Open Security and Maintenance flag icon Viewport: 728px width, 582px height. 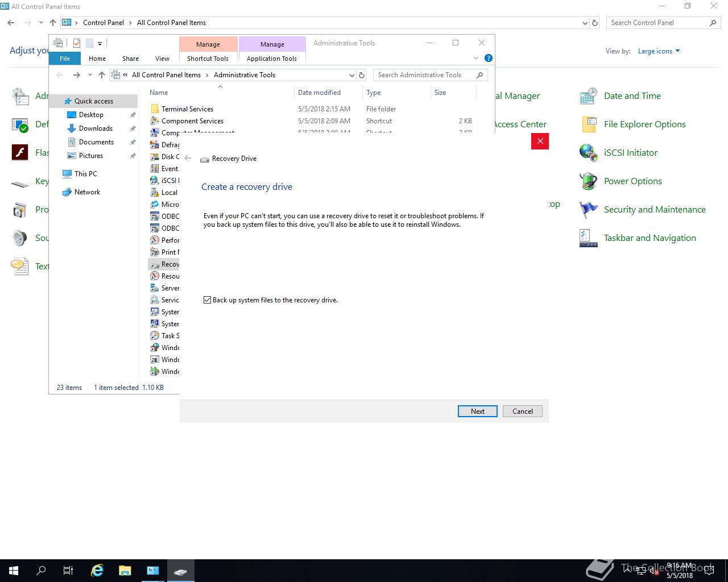point(588,210)
